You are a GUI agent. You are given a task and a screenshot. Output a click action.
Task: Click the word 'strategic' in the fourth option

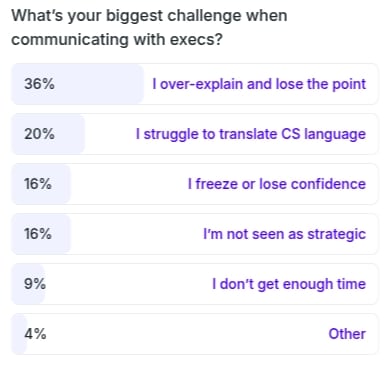tap(336, 234)
